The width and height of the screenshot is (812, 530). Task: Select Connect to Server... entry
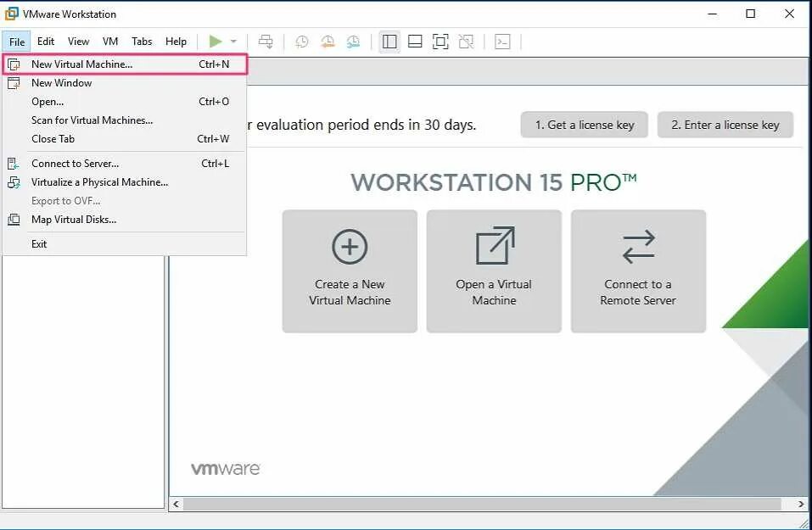click(125, 164)
